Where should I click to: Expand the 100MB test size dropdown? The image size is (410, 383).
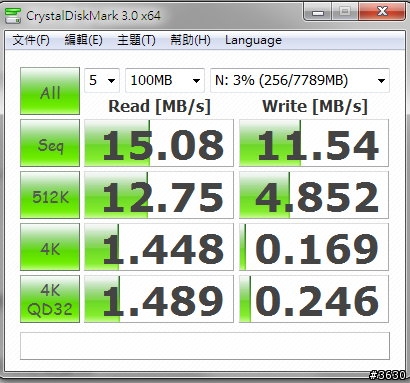[x=165, y=80]
